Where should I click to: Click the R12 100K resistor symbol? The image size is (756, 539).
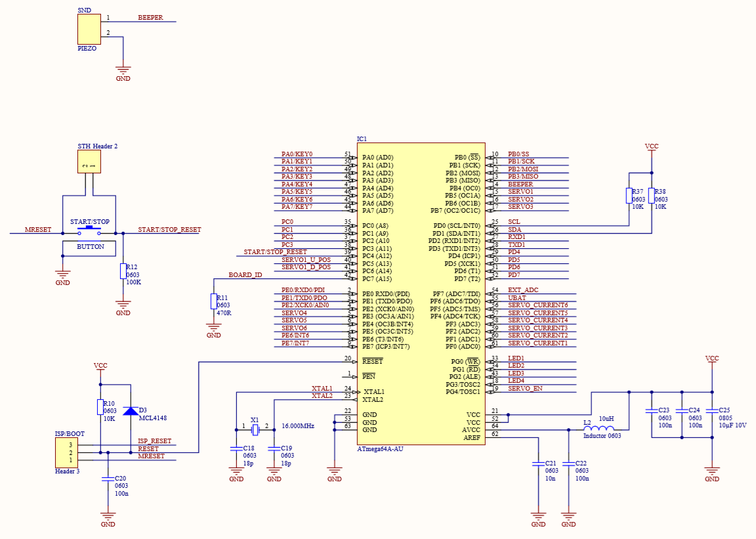pyautogui.click(x=123, y=270)
